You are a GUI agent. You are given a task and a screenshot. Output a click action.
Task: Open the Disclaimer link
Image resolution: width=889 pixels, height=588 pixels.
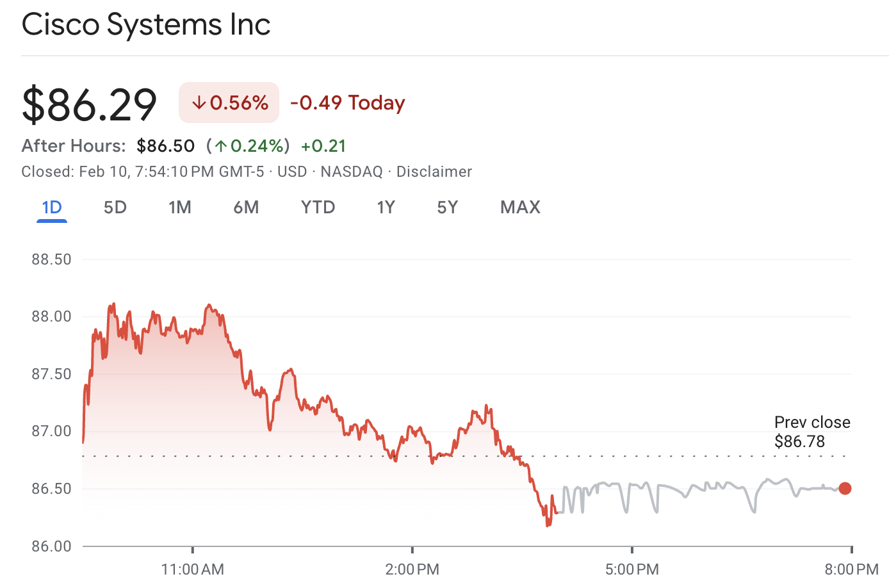(434, 171)
